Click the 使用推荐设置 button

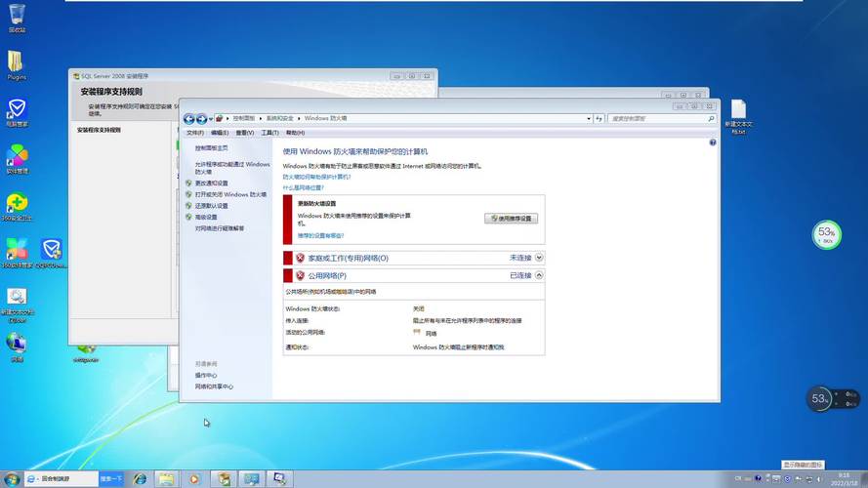[x=511, y=219]
